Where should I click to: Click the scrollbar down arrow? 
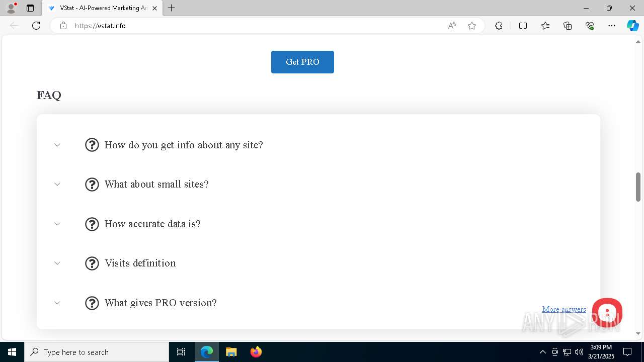pyautogui.click(x=638, y=333)
